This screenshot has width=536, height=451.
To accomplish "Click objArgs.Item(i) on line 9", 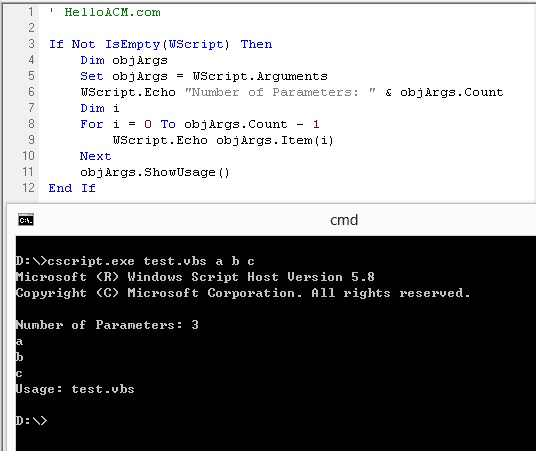I will [x=274, y=140].
